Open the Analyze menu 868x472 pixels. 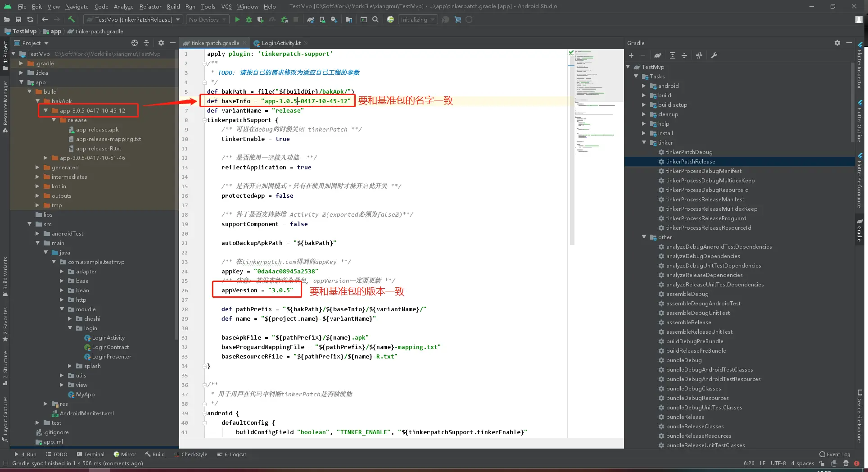123,6
